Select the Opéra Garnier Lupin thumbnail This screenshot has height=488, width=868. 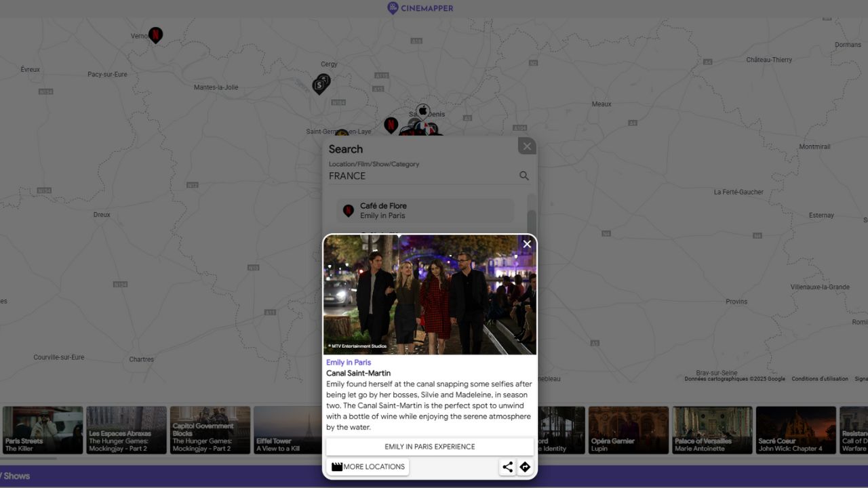[628, 430]
